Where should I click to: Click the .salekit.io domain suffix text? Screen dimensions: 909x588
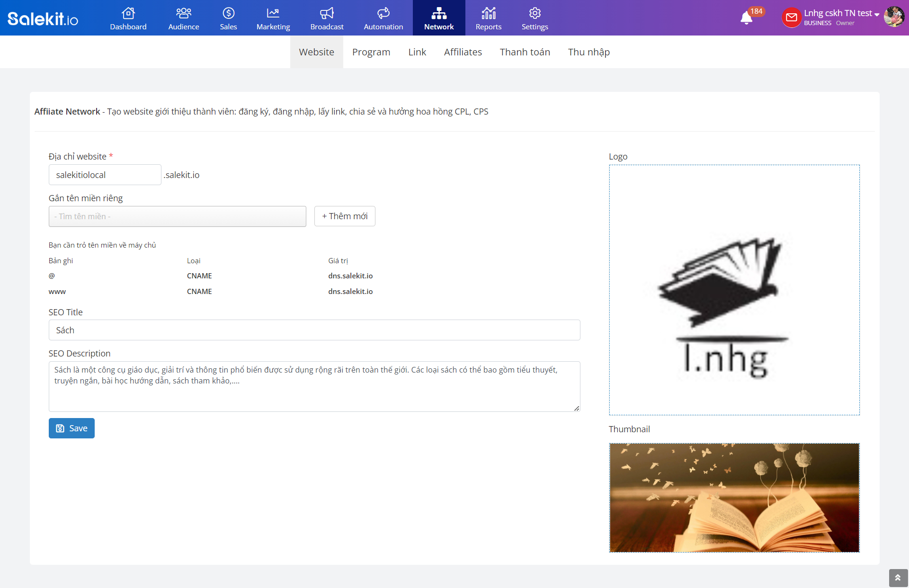tap(182, 175)
